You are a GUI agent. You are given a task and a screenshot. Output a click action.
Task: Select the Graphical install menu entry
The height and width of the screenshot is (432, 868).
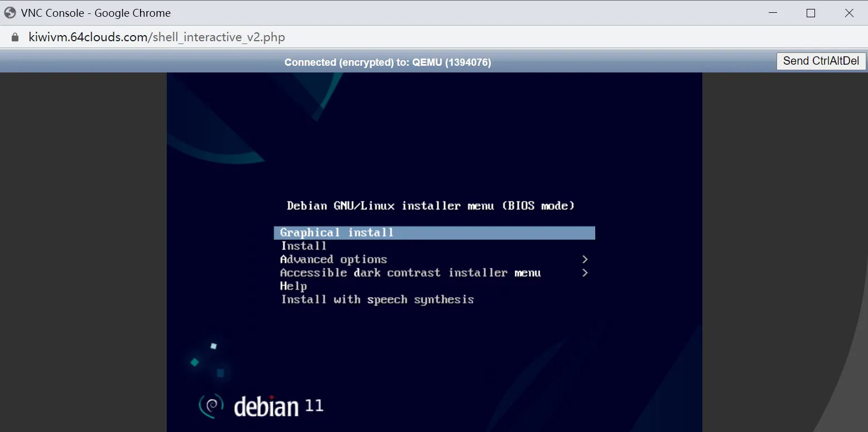point(435,232)
